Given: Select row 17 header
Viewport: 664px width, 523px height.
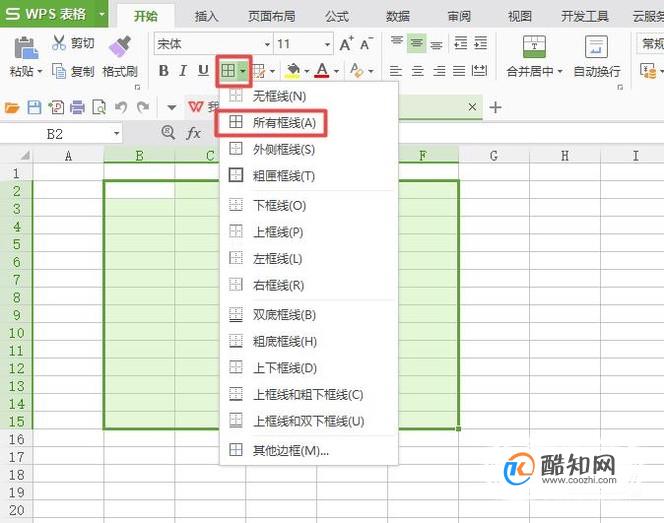Looking at the screenshot, I should [x=17, y=457].
